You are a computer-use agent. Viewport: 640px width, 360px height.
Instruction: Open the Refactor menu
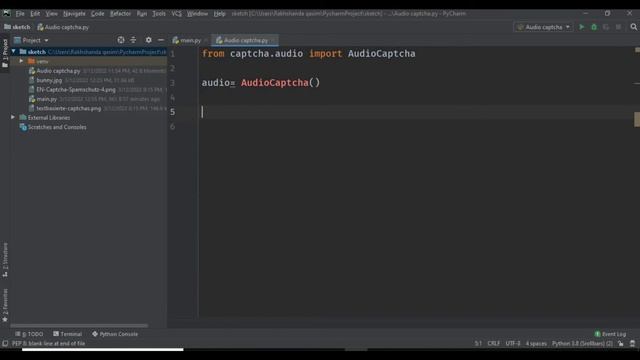(x=120, y=13)
